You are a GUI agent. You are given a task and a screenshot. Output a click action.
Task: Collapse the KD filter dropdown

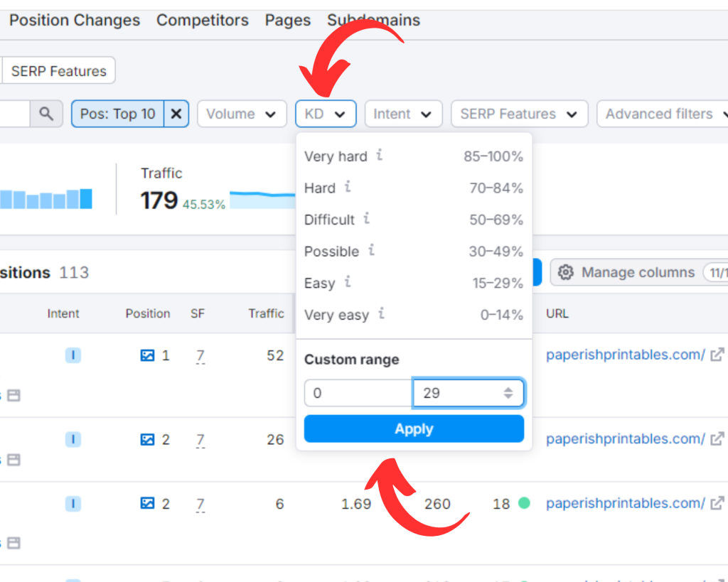pos(326,114)
